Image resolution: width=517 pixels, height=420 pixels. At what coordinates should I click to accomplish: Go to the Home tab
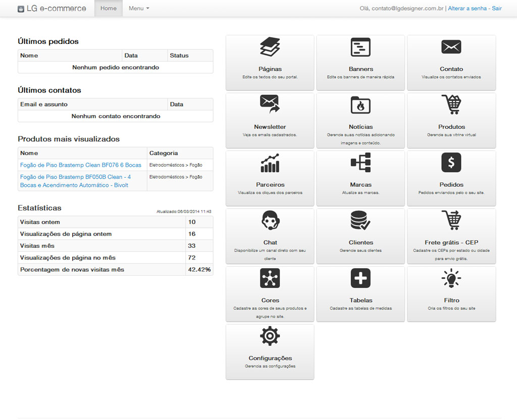tap(109, 9)
